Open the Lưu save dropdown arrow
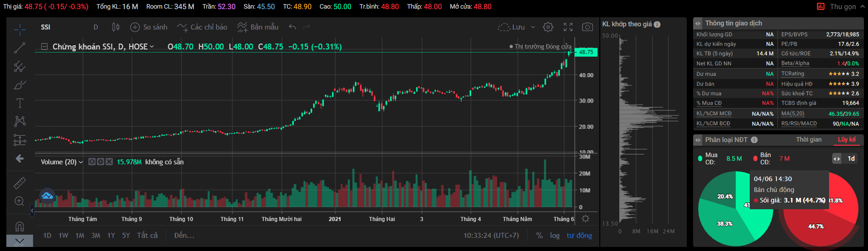 pyautogui.click(x=533, y=27)
